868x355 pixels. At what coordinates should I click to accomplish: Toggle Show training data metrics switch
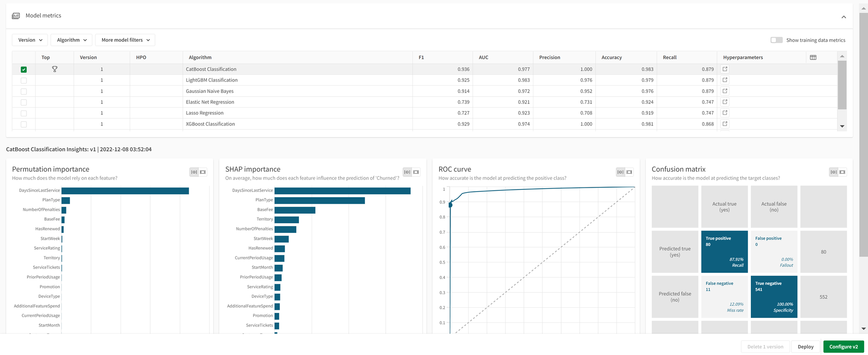(776, 40)
